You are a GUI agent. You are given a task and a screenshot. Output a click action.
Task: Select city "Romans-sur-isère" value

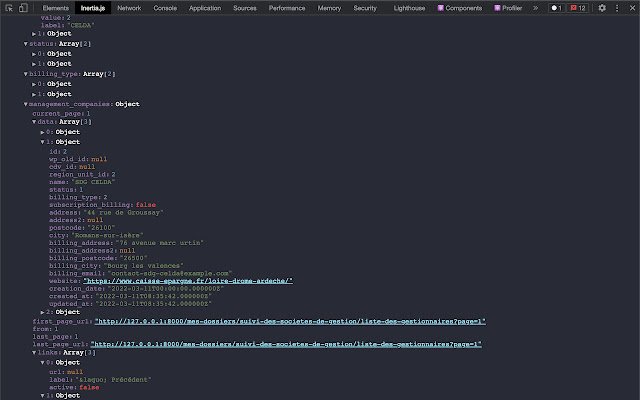point(107,236)
